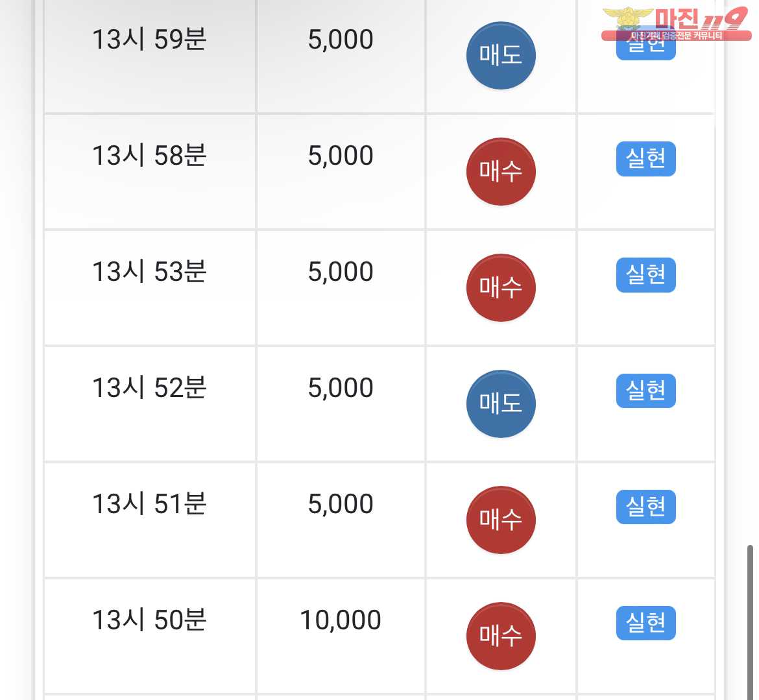Viewport: 759px width, 700px height.
Task: Click the red 매수 circle for 13시 53분
Action: coord(501,287)
